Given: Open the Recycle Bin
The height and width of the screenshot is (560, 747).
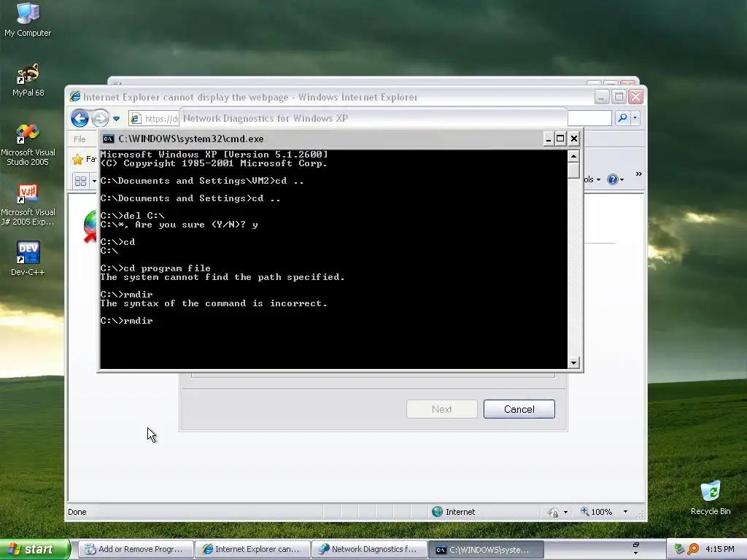Looking at the screenshot, I should pyautogui.click(x=711, y=497).
